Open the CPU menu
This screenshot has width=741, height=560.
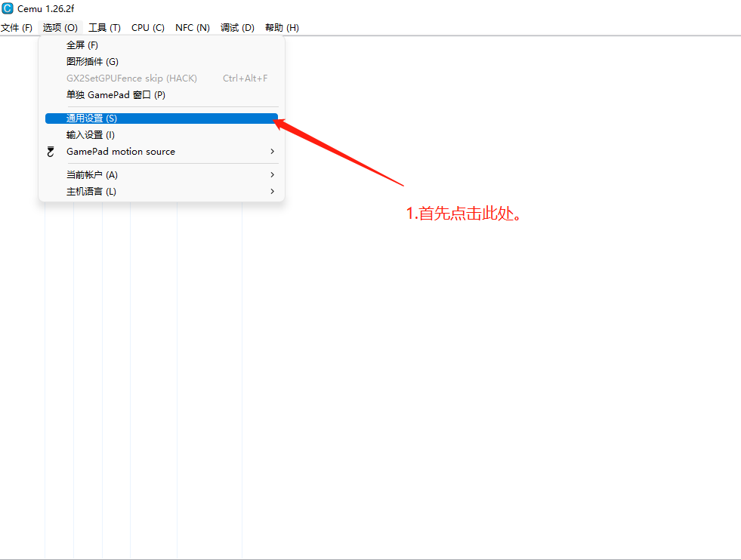tap(147, 27)
